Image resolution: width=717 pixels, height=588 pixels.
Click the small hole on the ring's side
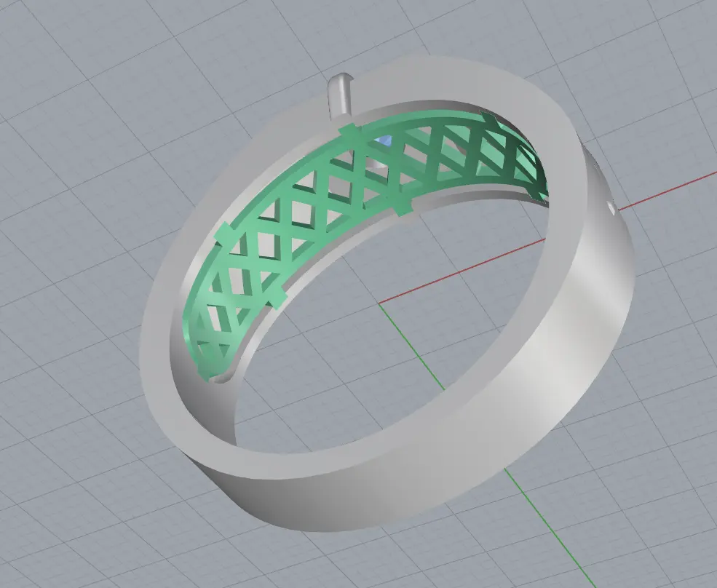pos(610,209)
